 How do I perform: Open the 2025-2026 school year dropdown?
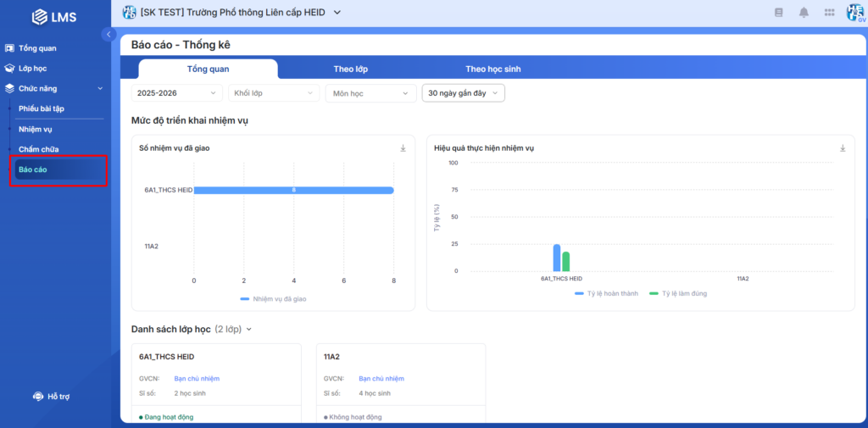[176, 93]
